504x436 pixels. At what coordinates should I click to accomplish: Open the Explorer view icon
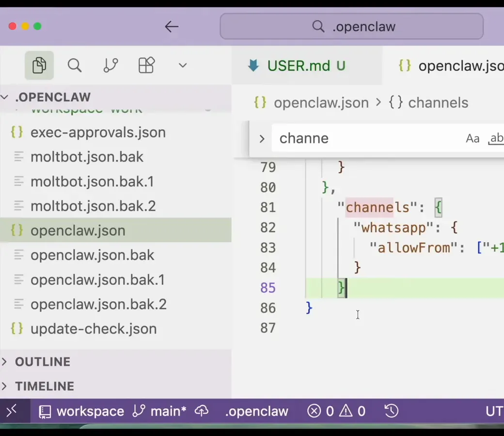(39, 65)
